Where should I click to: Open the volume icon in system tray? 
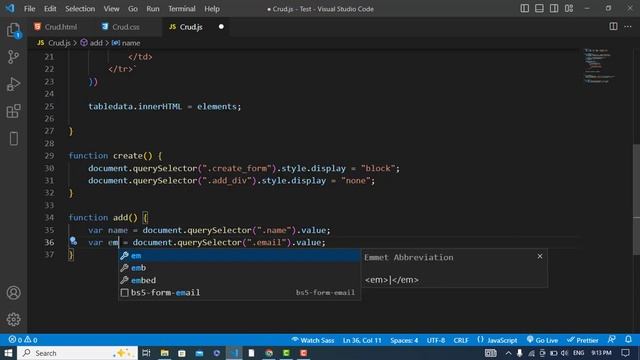[564, 353]
